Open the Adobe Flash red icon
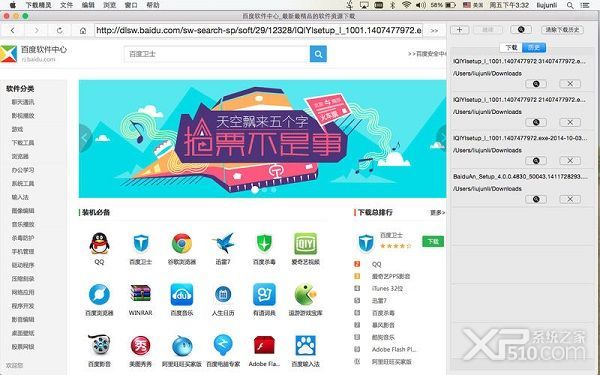 [x=264, y=345]
